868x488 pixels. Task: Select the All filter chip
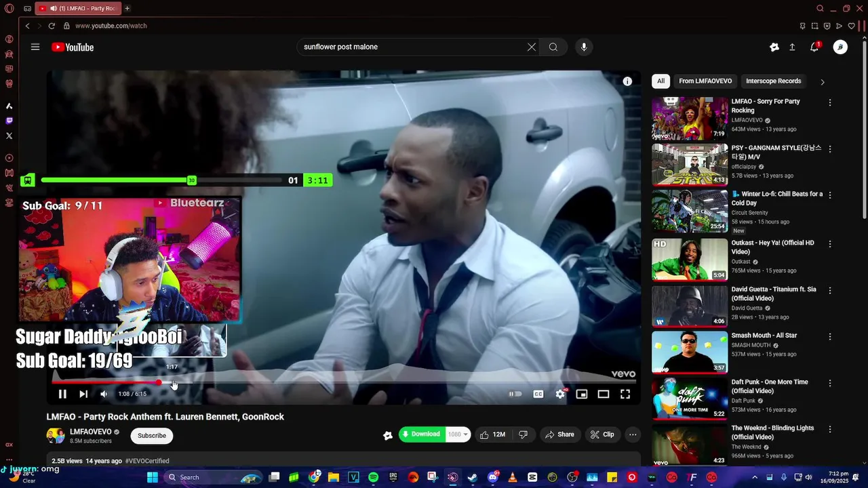click(x=660, y=81)
